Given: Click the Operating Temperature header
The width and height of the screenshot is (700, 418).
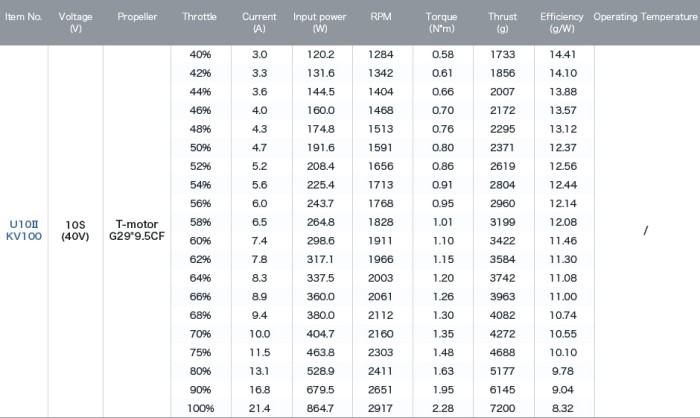Looking at the screenshot, I should (x=645, y=17).
